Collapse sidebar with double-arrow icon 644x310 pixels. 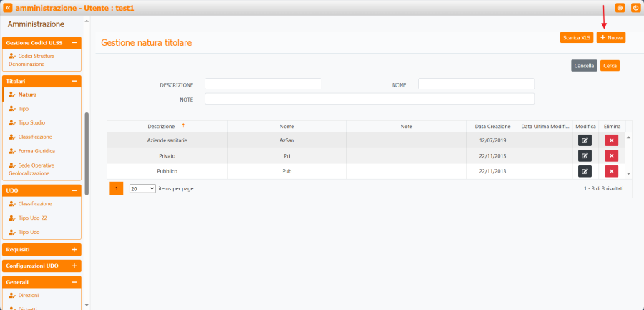(9, 8)
